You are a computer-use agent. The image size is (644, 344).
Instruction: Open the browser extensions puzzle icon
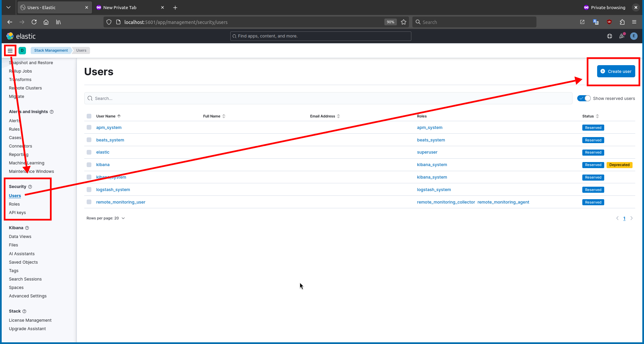[x=622, y=22]
